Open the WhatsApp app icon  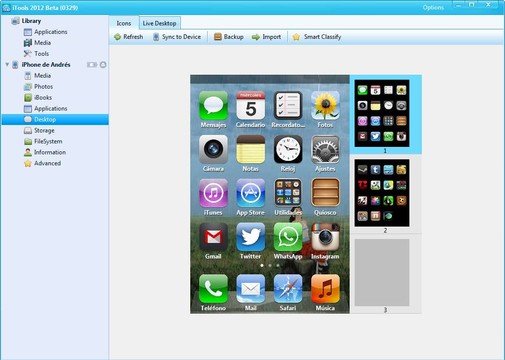point(288,237)
